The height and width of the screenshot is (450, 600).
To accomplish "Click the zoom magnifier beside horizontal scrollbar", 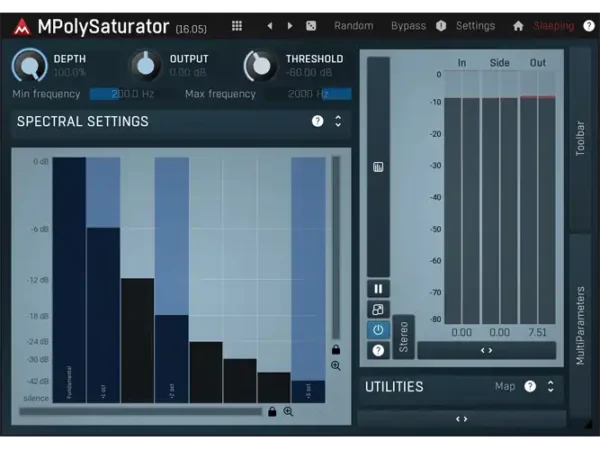I will click(288, 412).
